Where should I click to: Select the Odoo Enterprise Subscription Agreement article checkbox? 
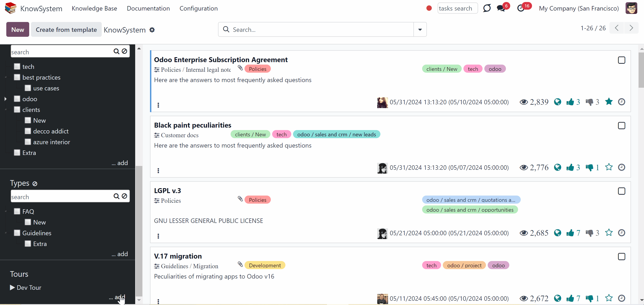pos(622,60)
